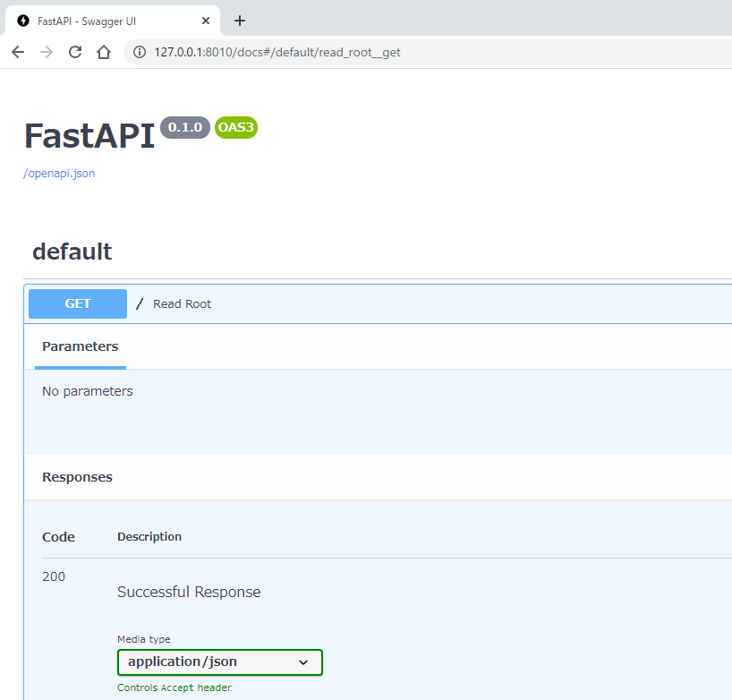Click the FastAPI favicon in the tab
This screenshot has height=700, width=732.
coord(23,21)
